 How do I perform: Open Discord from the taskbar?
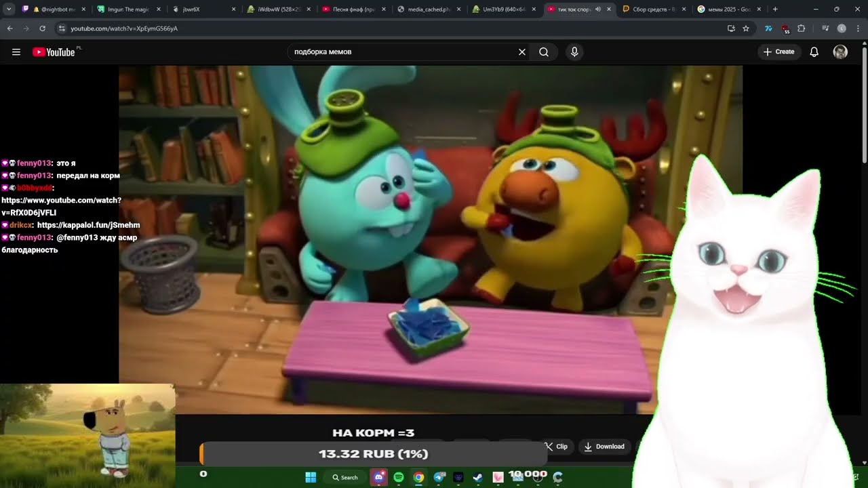tap(379, 477)
